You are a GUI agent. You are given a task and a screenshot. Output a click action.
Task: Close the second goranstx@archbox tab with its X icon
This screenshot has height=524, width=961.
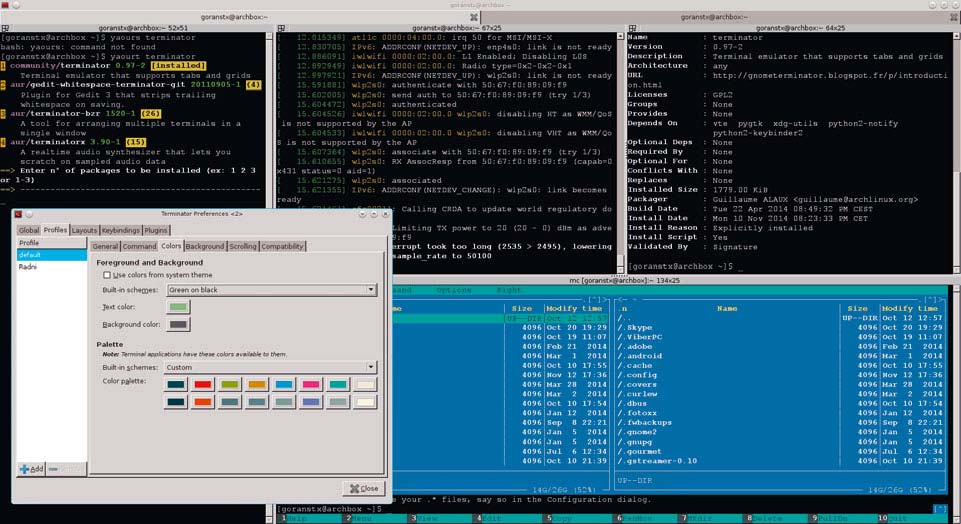[954, 17]
